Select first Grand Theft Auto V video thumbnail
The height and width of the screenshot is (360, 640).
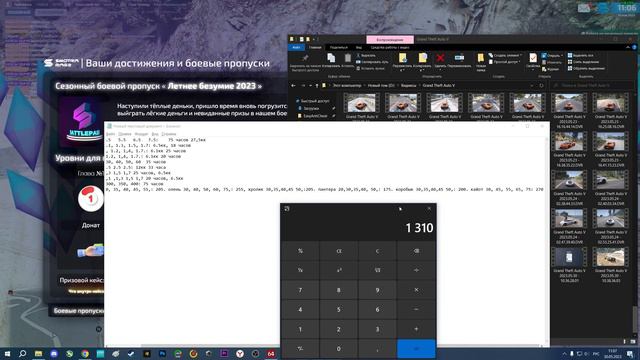point(361,102)
